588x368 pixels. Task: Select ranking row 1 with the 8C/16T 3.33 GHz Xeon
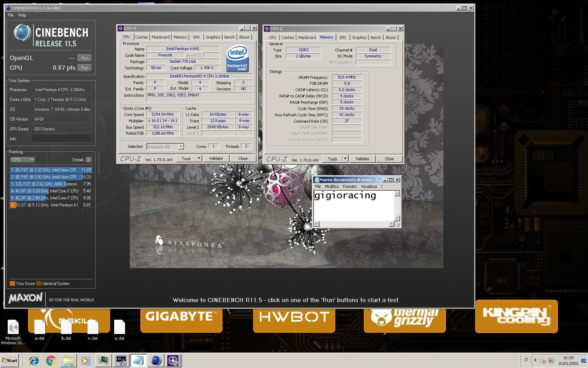pos(51,170)
